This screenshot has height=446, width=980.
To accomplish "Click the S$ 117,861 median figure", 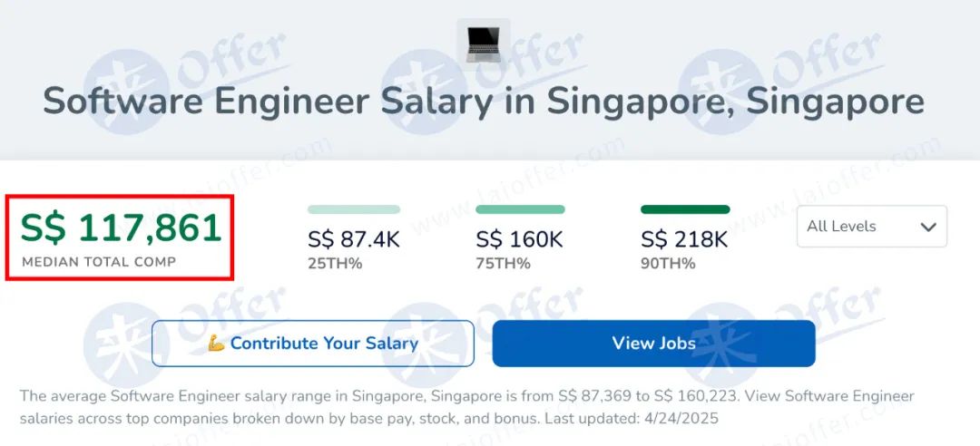I will [x=121, y=228].
